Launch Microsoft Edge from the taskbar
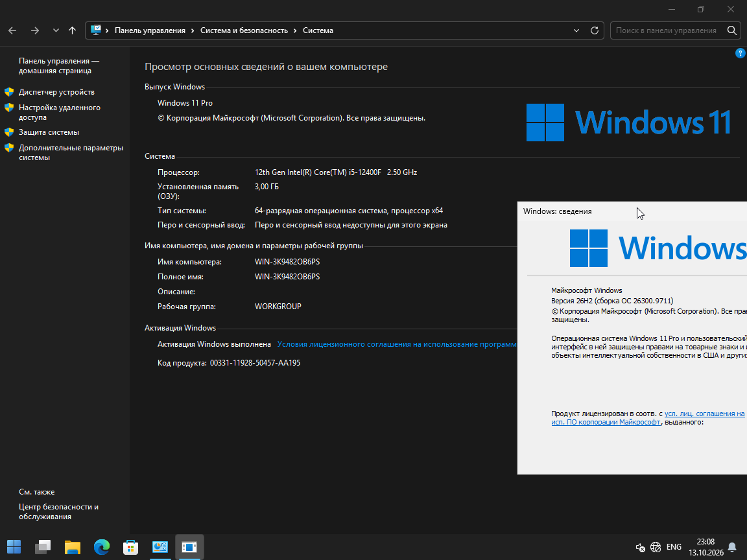This screenshot has height=560, width=747. 101,547
